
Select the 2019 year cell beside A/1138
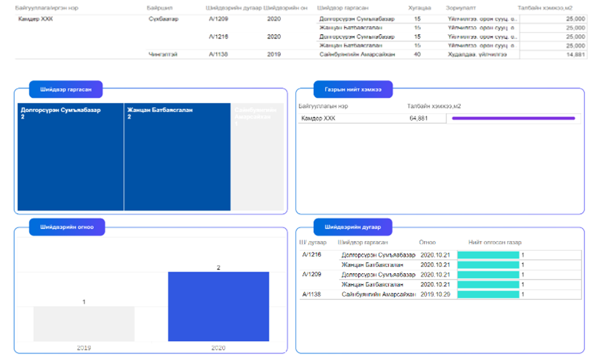(x=273, y=55)
